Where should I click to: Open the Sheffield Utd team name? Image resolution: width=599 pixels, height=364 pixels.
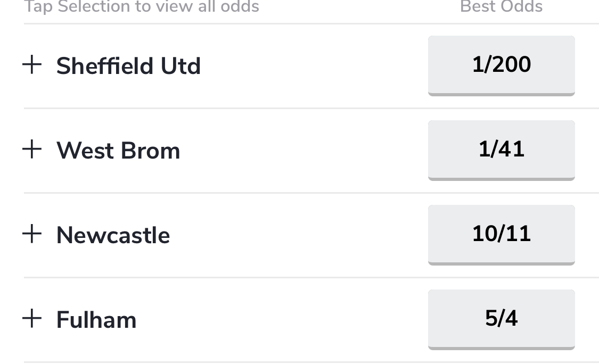[128, 65]
